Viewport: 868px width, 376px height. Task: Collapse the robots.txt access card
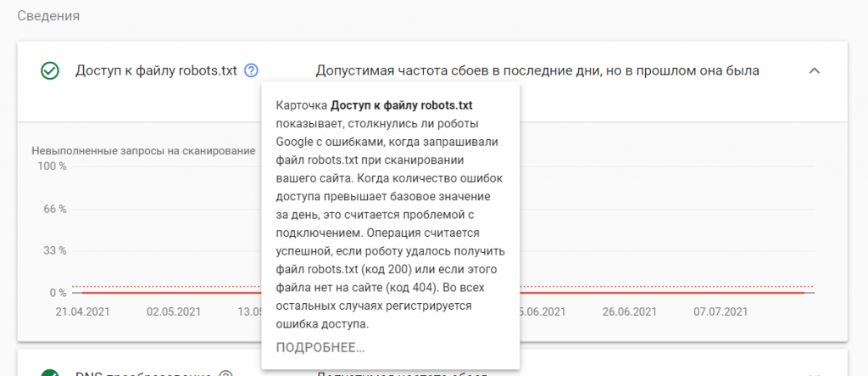point(814,71)
